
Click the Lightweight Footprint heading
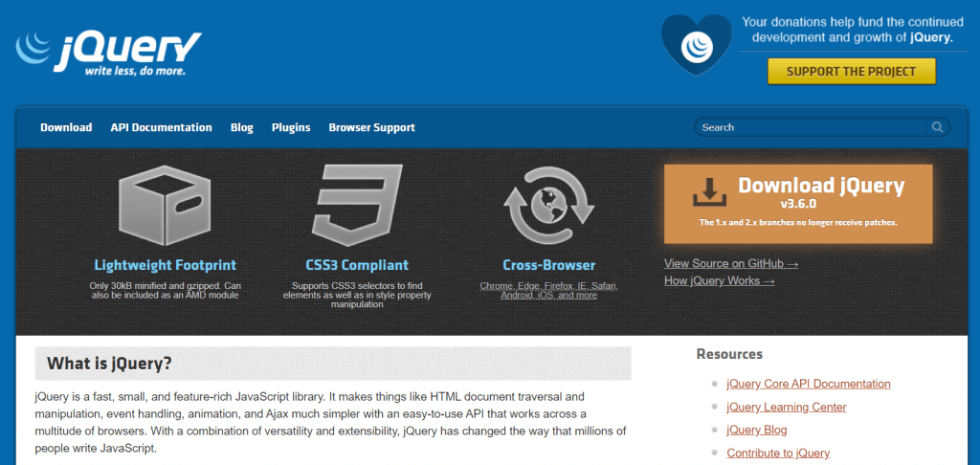point(165,265)
